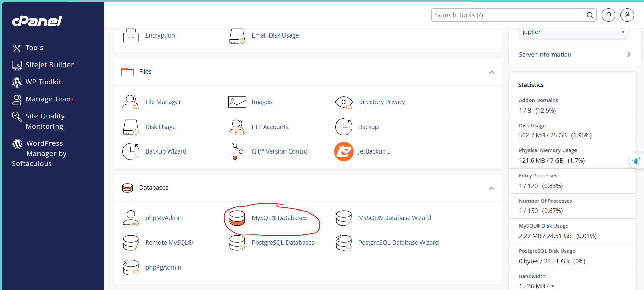Screen dimensions: 644x290
Task: Click the Number Of Processes label
Action: (545, 201)
